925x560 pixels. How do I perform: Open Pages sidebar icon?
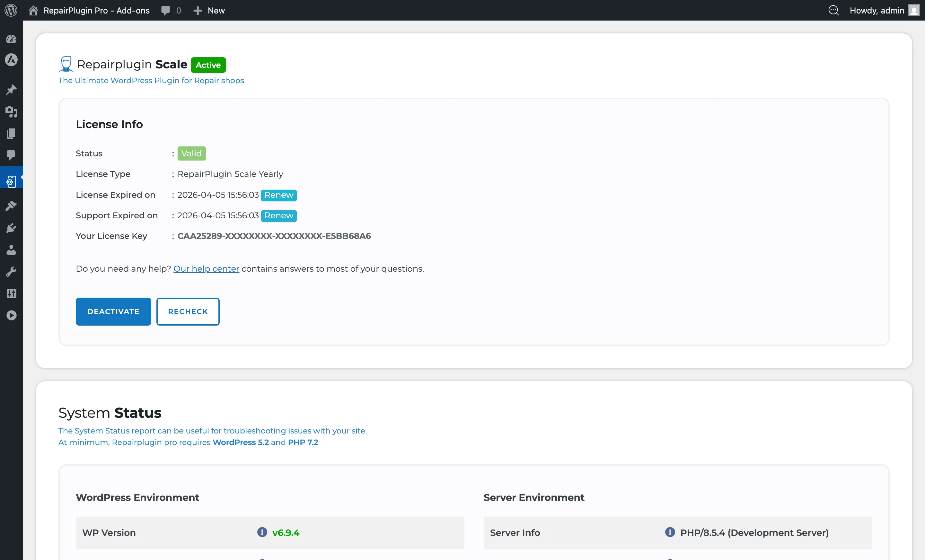[x=11, y=133]
